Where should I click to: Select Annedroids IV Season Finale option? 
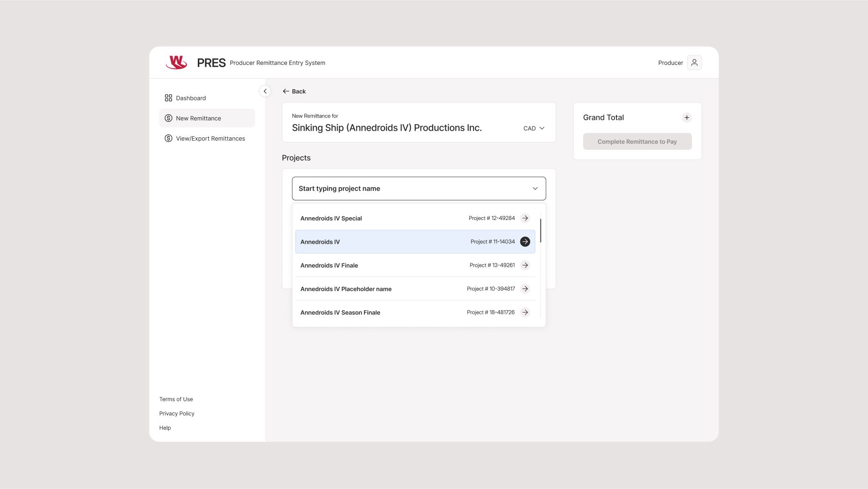point(415,312)
